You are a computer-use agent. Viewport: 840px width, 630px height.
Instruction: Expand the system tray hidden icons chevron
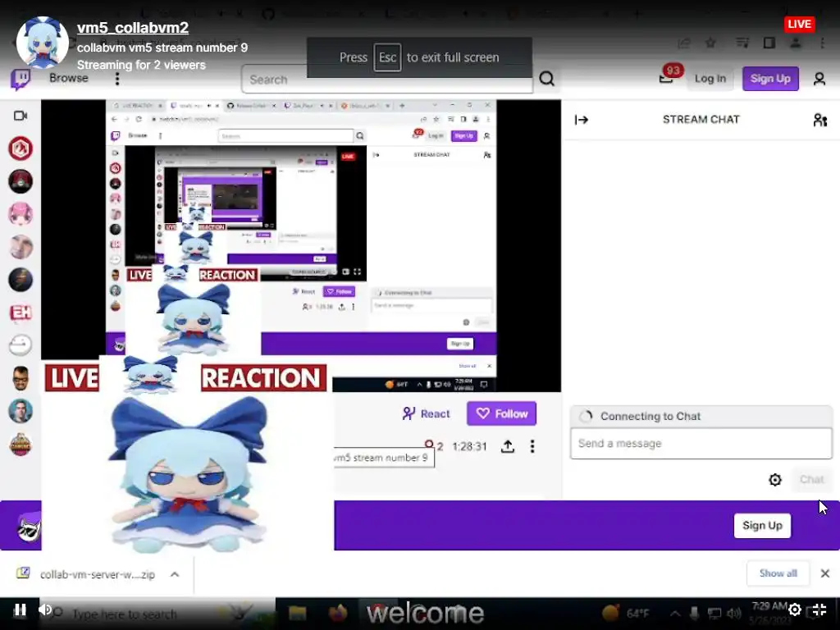tap(675, 614)
